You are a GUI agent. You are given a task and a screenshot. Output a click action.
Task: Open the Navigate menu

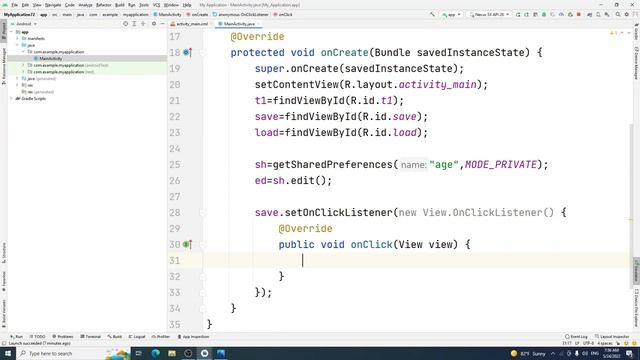tap(53, 5)
